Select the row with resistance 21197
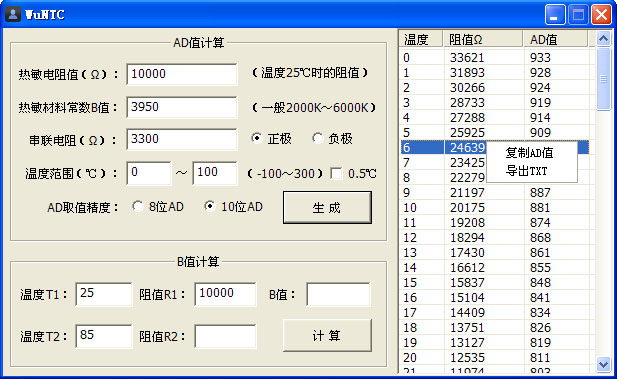The height and width of the screenshot is (380, 617). [x=495, y=192]
